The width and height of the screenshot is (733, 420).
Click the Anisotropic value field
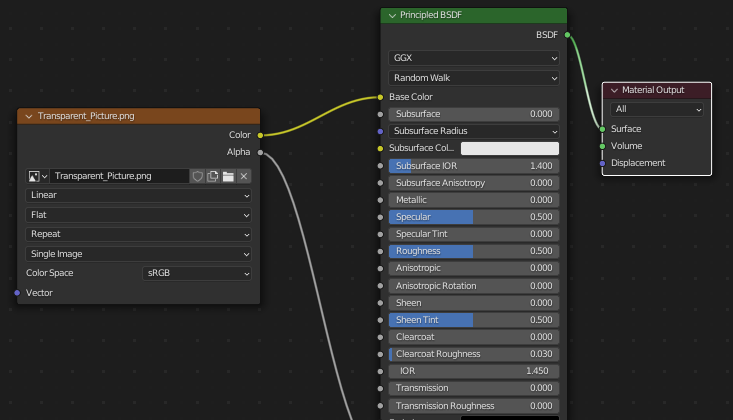click(474, 268)
